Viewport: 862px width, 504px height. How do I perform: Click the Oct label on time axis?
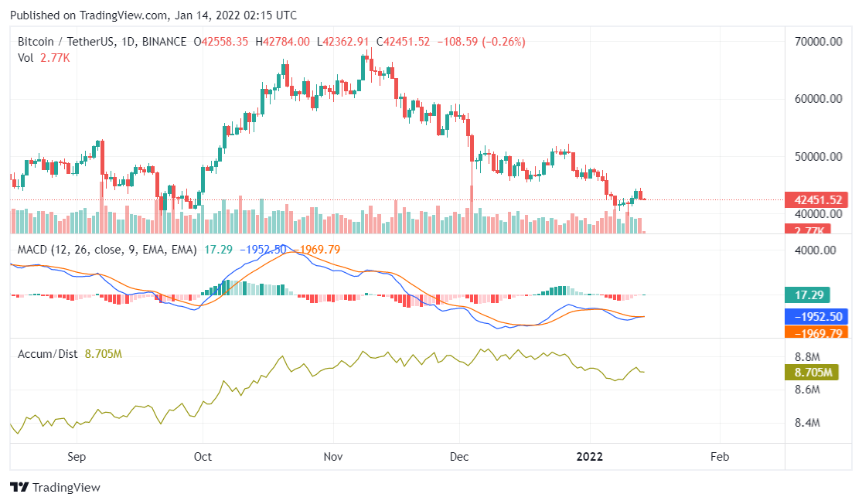(x=203, y=456)
